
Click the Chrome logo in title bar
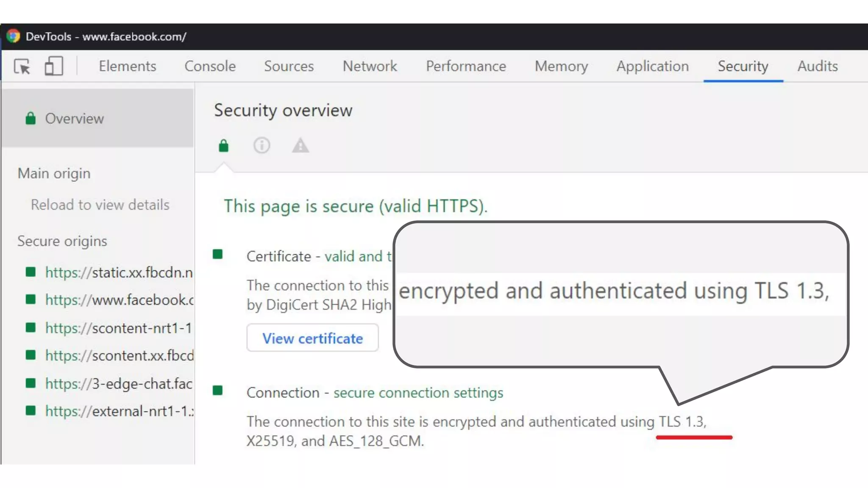point(13,36)
